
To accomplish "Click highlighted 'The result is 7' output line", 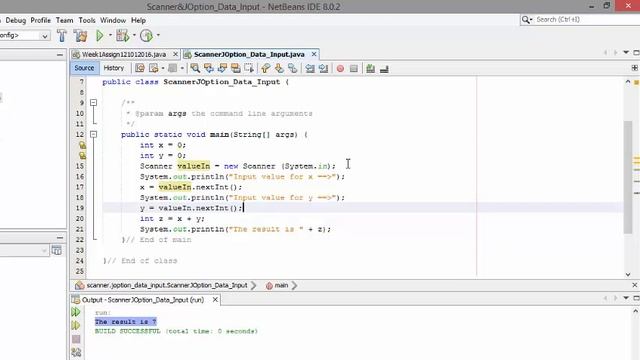I will 126,322.
